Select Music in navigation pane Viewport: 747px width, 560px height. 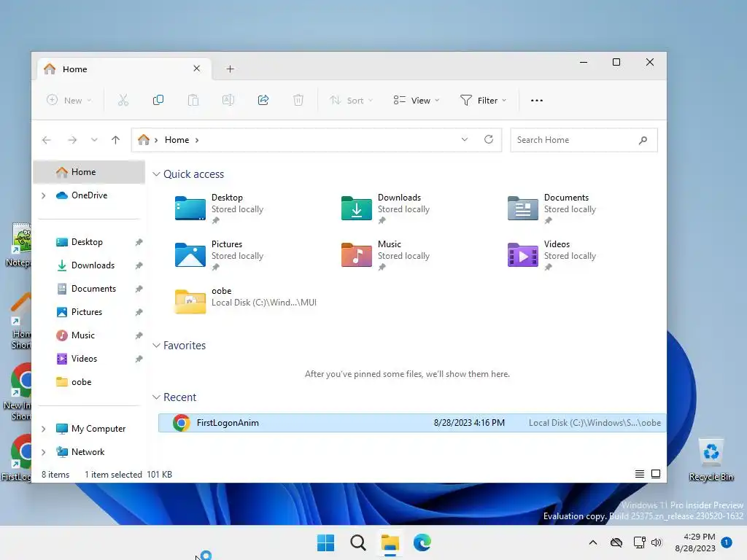pyautogui.click(x=89, y=335)
